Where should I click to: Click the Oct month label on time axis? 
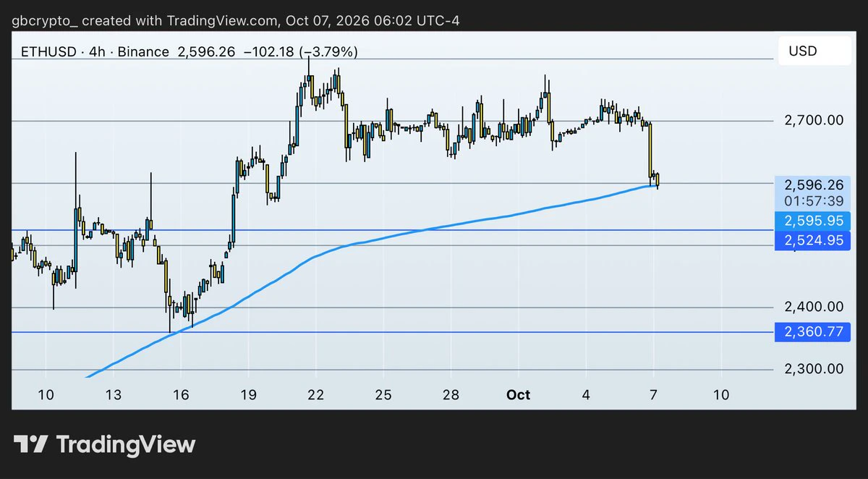[518, 395]
